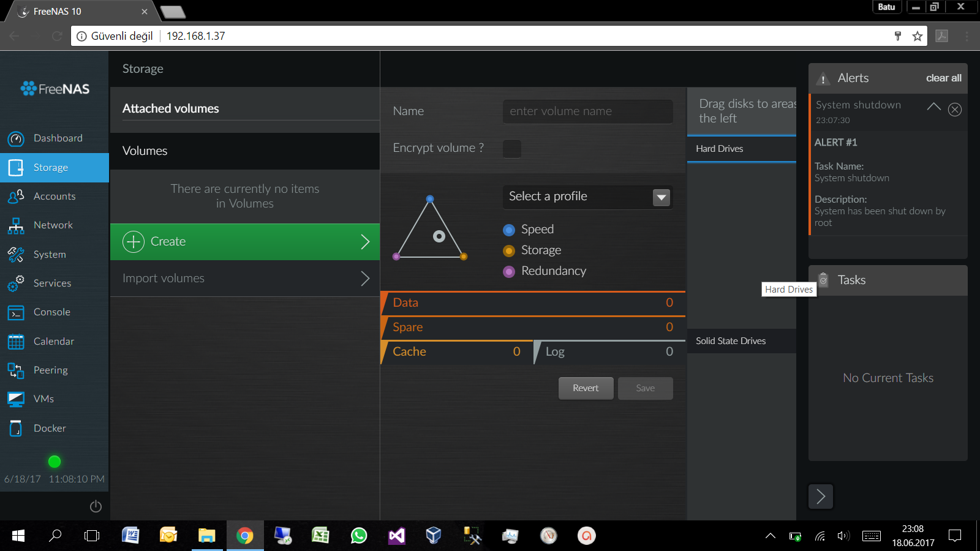Reload the page in the browser
Image resolution: width=980 pixels, height=551 pixels.
pos(57,36)
